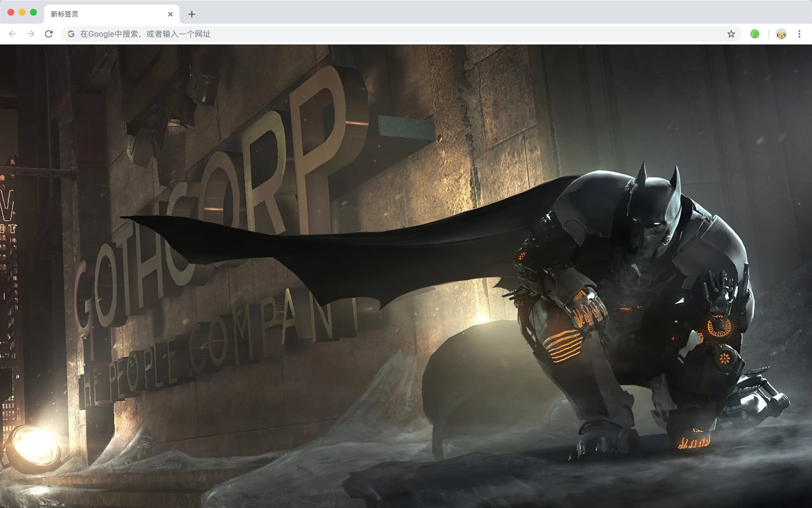This screenshot has width=812, height=508.
Task: Reload the page with refresh icon
Action: point(48,34)
